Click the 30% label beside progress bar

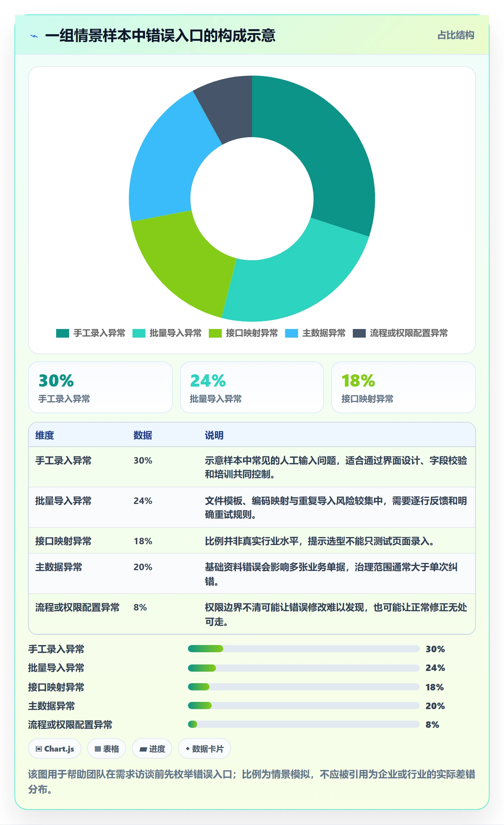[435, 649]
